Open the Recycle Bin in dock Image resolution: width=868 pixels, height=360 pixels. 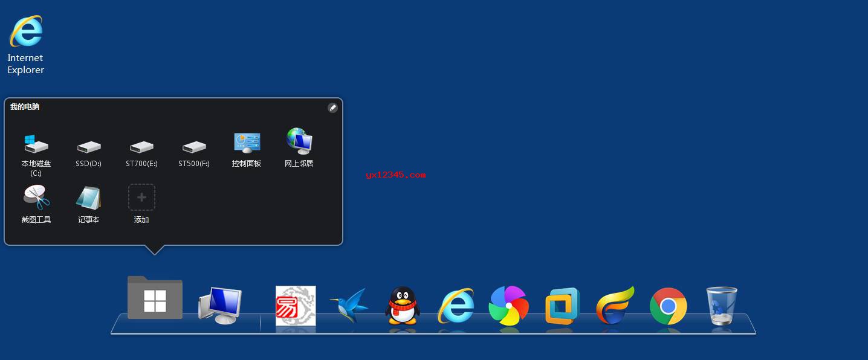[722, 306]
